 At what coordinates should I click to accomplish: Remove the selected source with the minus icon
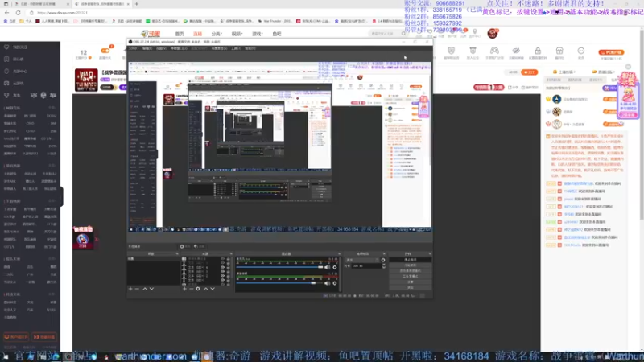coord(192,289)
